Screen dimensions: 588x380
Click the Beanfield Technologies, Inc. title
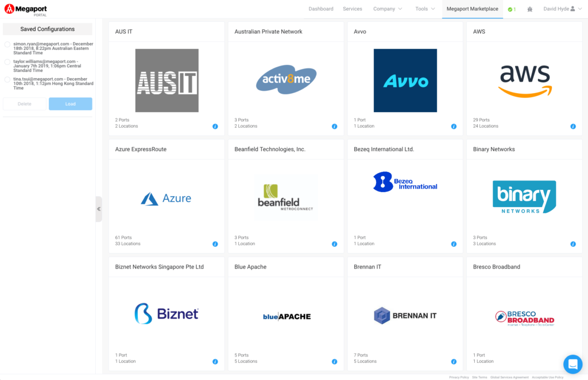point(270,149)
